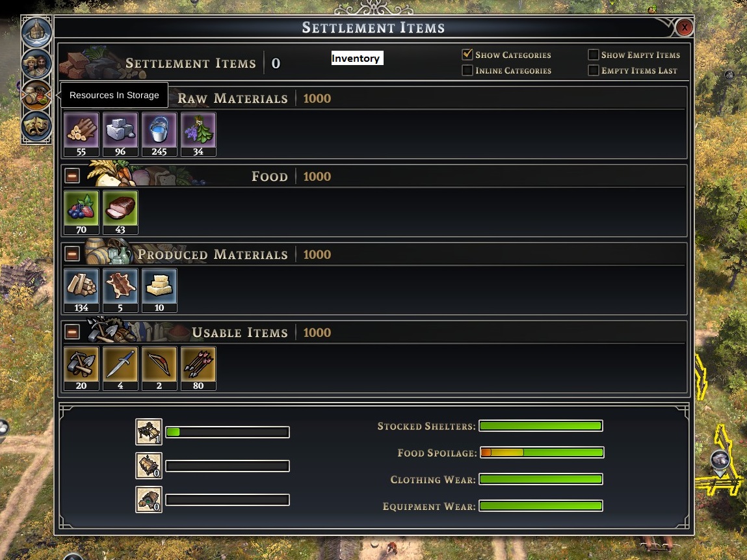747x560 pixels.
Task: Click the arrows item showing 80
Action: (x=198, y=368)
